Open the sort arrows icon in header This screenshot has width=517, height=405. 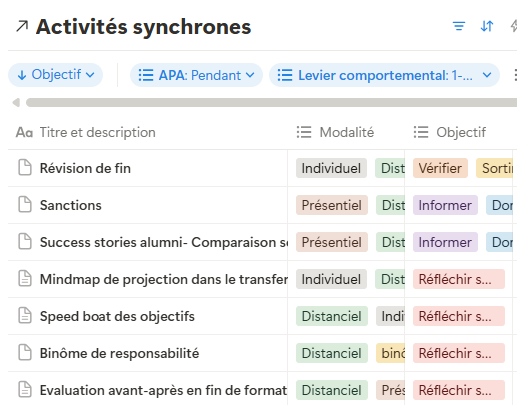(487, 26)
